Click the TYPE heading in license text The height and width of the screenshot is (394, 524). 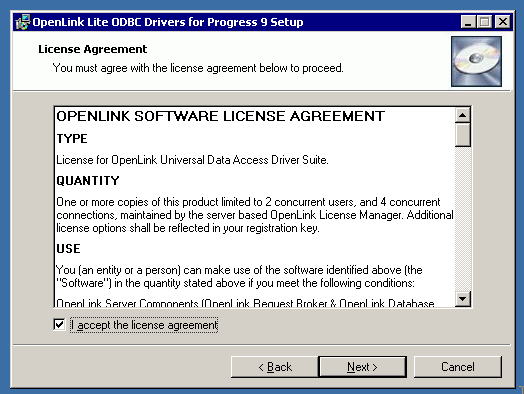point(72,139)
